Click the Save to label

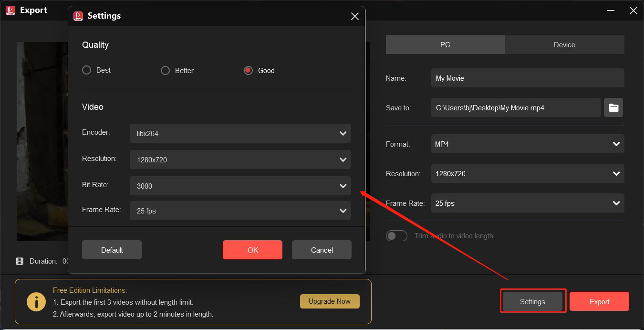coord(398,107)
